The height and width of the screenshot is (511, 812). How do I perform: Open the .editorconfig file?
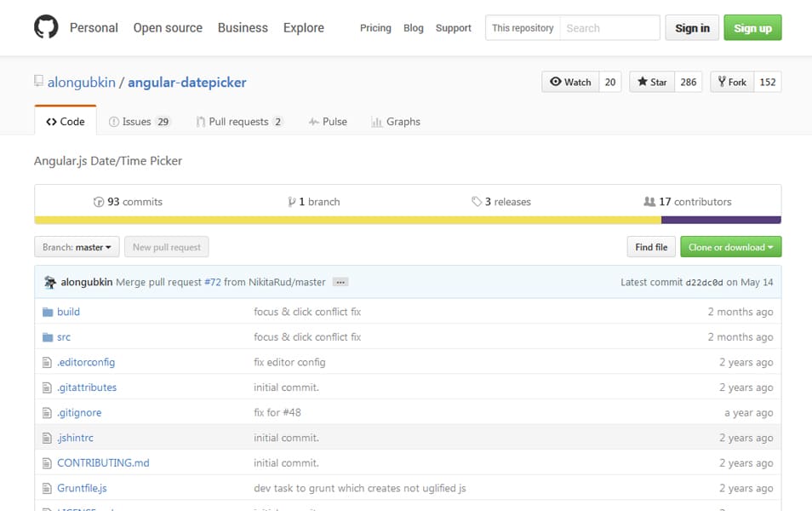(x=86, y=362)
